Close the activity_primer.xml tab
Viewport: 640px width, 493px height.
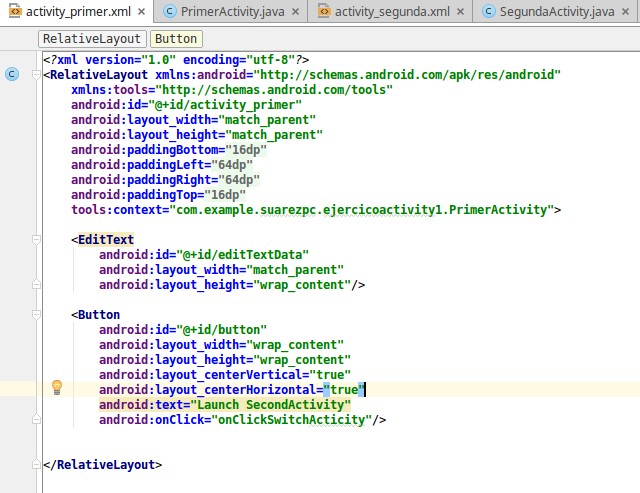coord(139,12)
